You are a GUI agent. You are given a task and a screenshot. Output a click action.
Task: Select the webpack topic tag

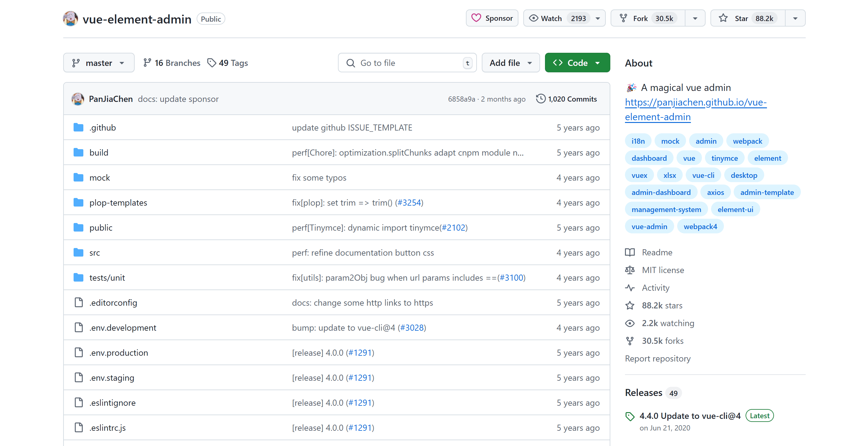click(x=747, y=141)
